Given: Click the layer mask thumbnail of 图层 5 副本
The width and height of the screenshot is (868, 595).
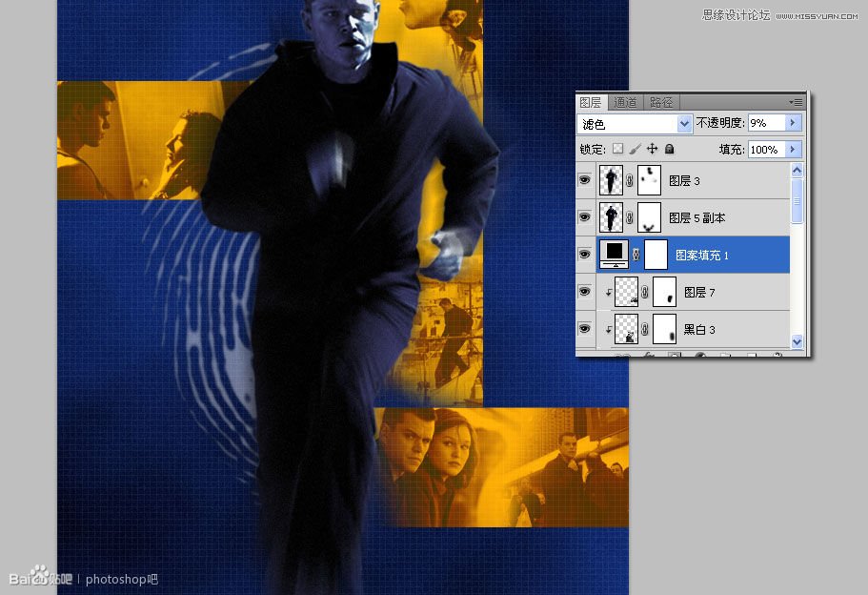Looking at the screenshot, I should [647, 217].
